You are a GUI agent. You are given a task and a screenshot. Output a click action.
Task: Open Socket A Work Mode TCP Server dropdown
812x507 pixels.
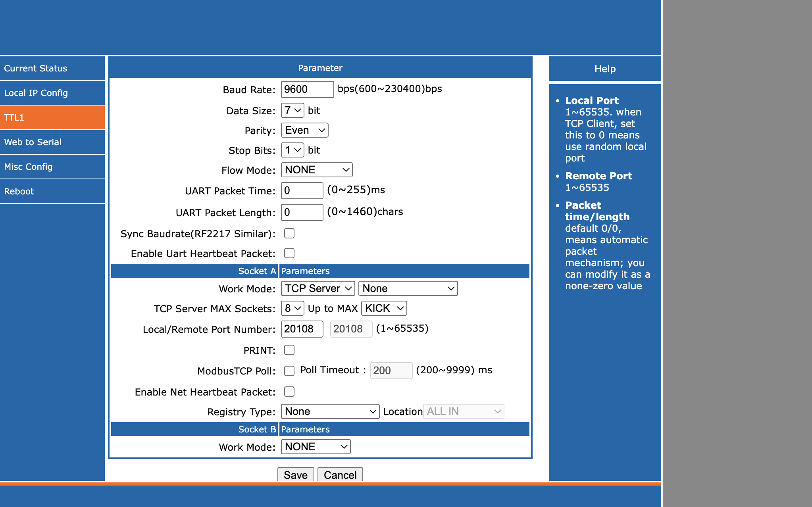[318, 288]
